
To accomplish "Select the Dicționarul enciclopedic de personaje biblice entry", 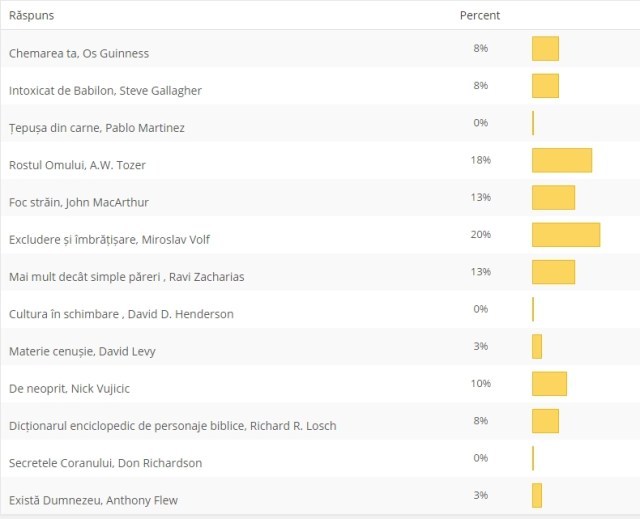I will (x=172, y=425).
